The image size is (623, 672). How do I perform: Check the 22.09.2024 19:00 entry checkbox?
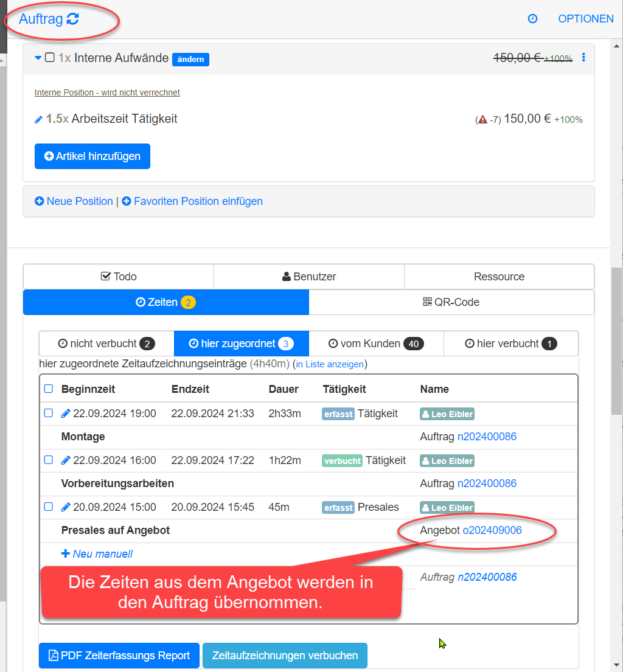[49, 413]
